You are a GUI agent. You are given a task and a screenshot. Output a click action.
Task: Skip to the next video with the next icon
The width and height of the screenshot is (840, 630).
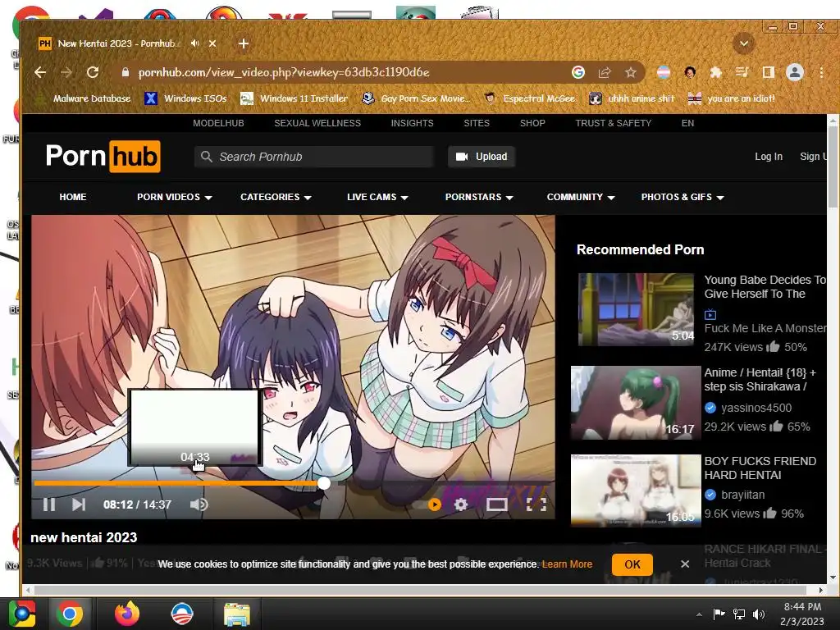pos(79,504)
